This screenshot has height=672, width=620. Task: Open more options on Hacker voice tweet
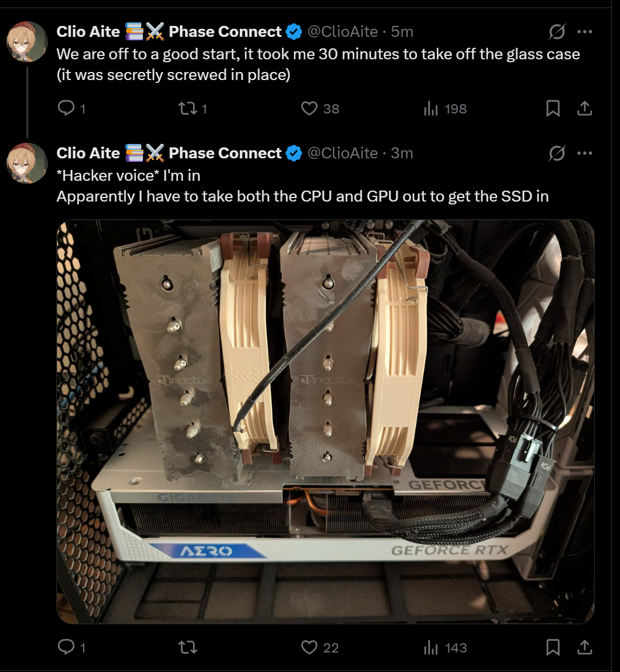coord(585,153)
